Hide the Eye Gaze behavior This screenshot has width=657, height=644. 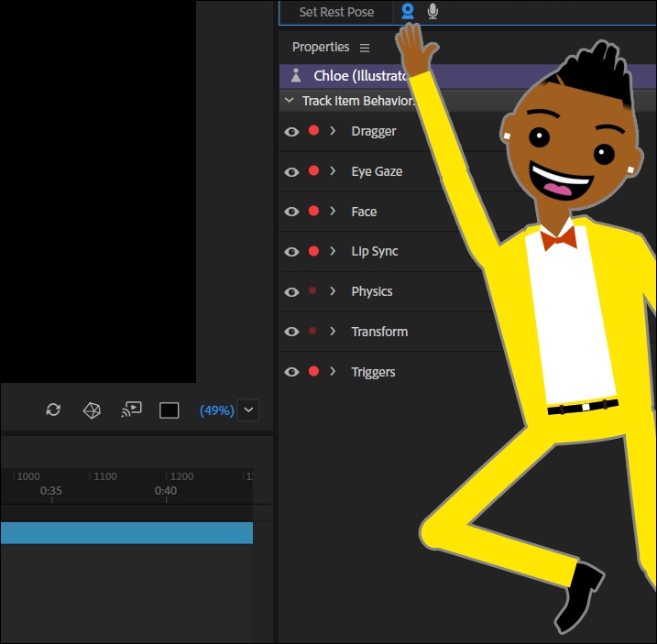[291, 172]
